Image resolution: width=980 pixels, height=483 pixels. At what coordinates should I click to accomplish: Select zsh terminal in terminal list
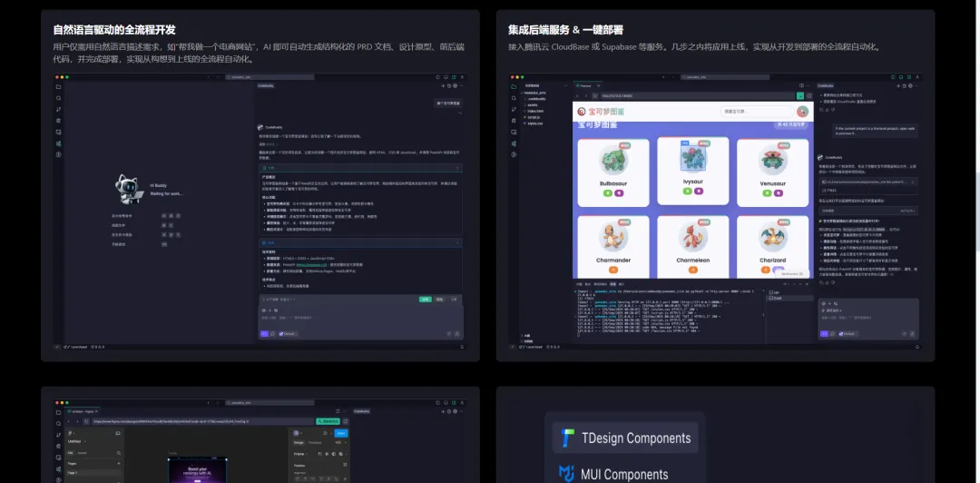[x=790, y=292]
